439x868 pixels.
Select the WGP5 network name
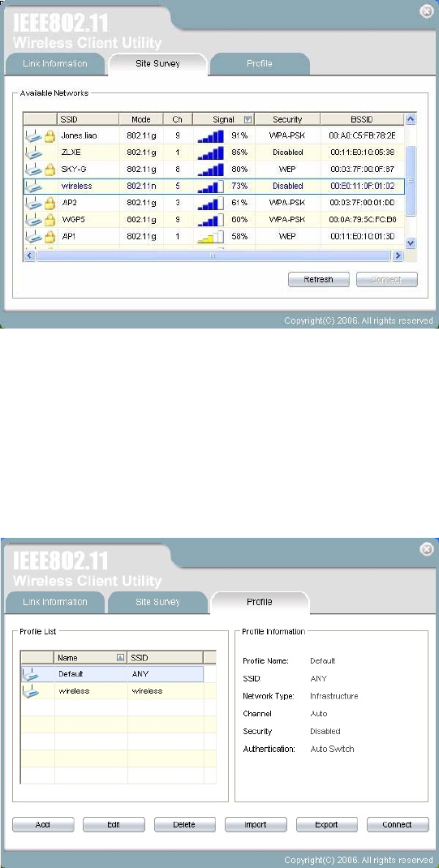(x=72, y=220)
